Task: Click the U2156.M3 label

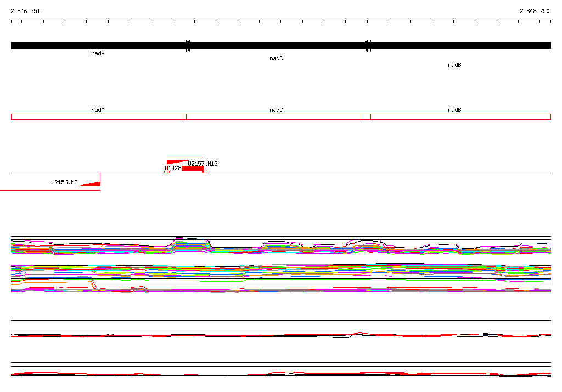Action: pyautogui.click(x=64, y=182)
